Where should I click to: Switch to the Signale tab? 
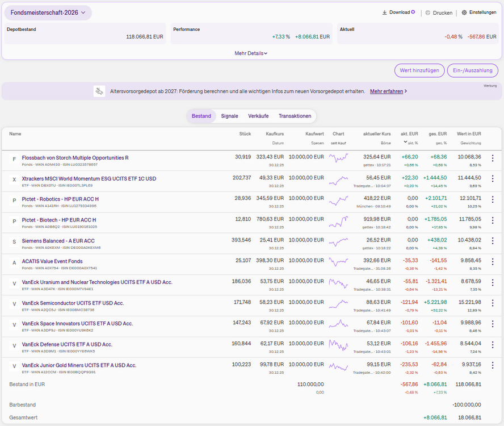(x=229, y=116)
